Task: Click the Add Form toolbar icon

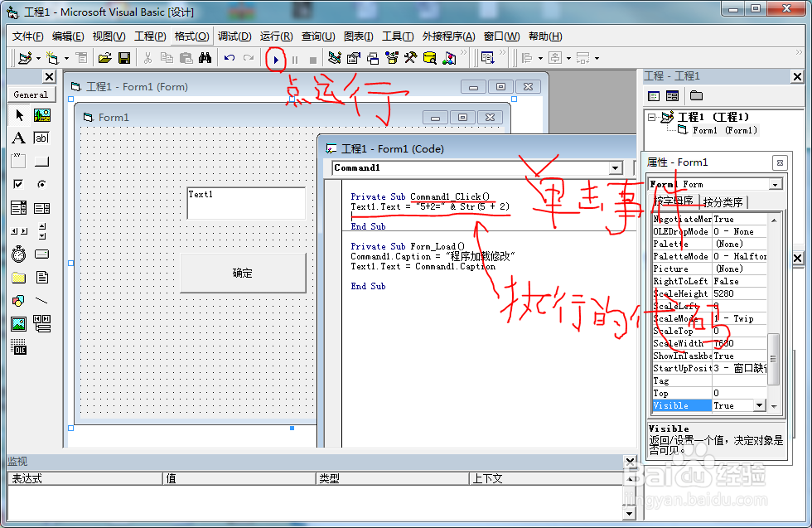Action: click(x=51, y=58)
